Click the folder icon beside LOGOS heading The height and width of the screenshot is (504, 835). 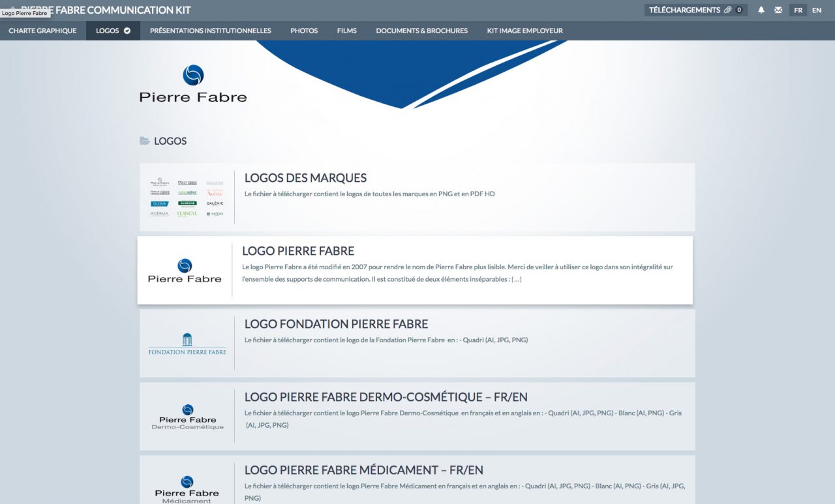tap(145, 141)
